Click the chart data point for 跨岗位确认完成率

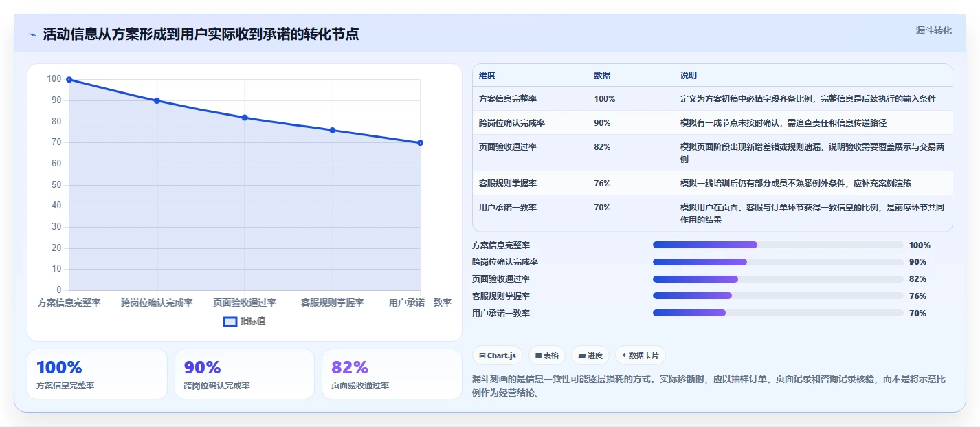[x=157, y=100]
